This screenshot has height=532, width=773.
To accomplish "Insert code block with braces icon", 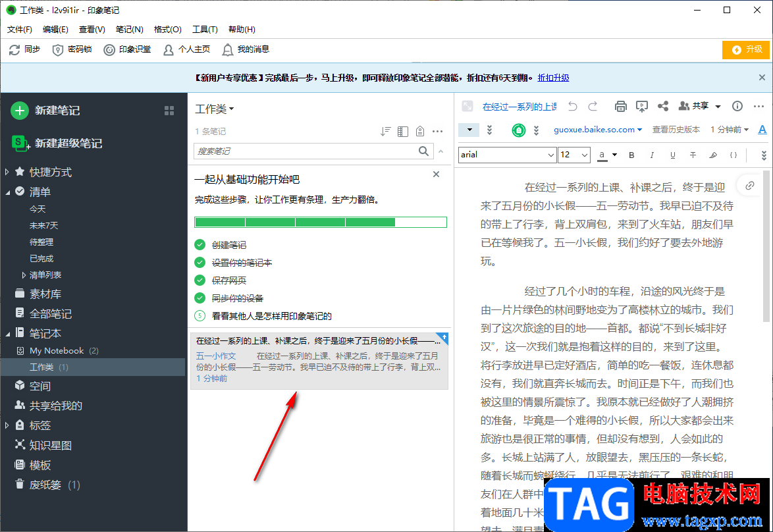I will 733,155.
